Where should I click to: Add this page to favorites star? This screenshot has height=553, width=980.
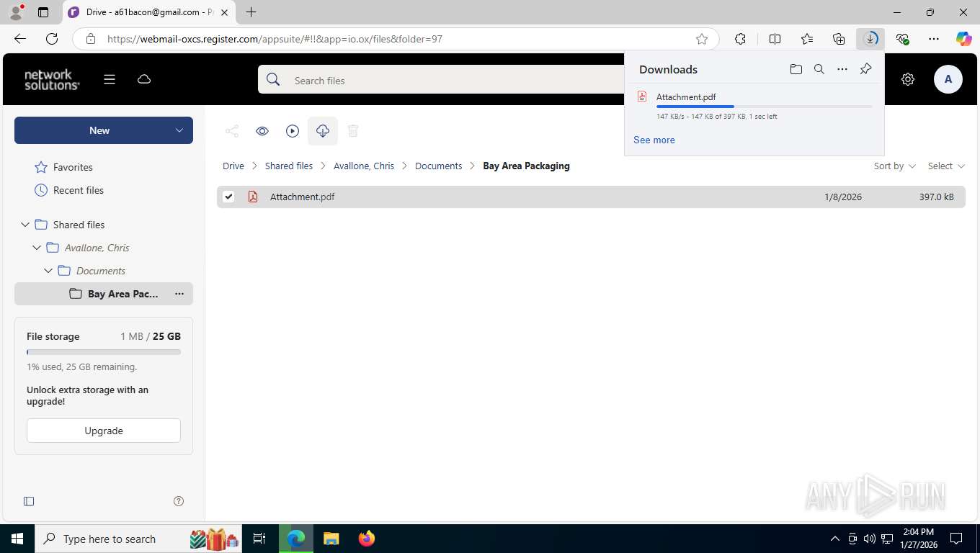coord(702,39)
